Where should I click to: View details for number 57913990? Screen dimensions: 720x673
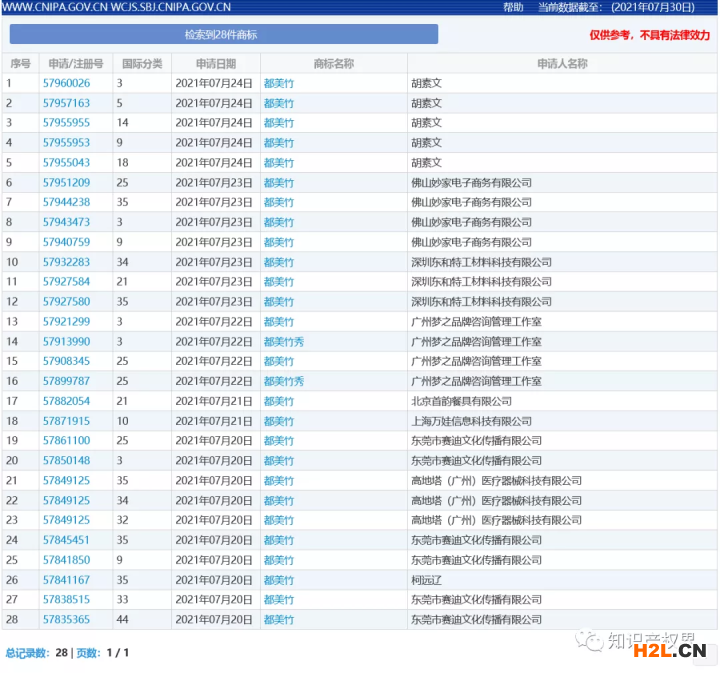66,342
